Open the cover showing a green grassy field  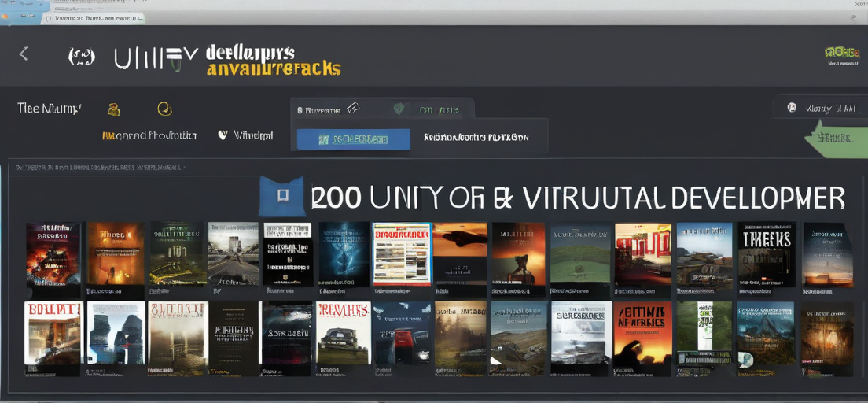(x=580, y=254)
